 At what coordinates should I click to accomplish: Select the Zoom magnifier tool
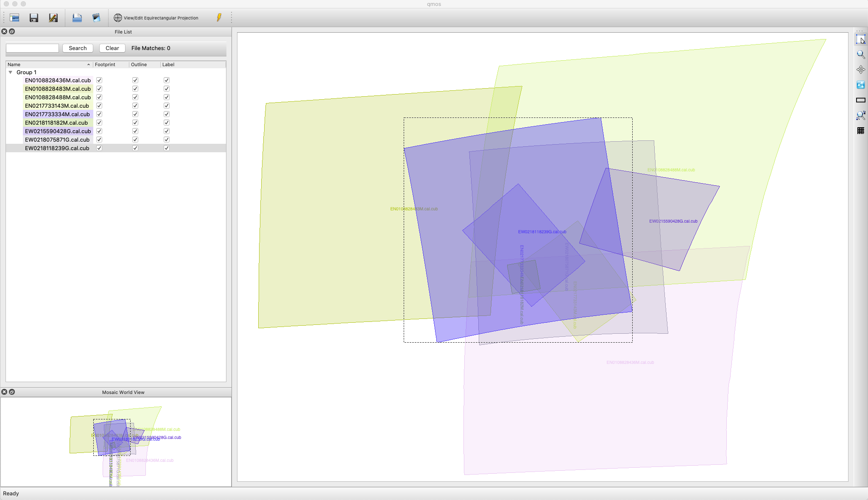tap(860, 54)
